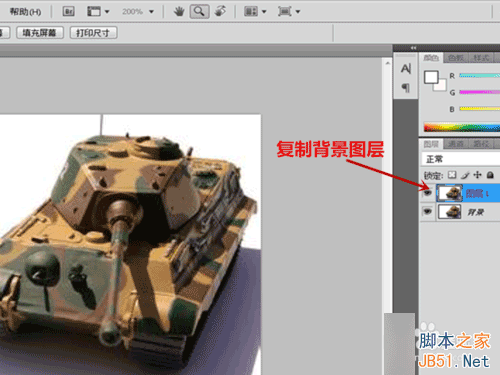Hide the copied top layer via eye
Viewport: 500px width, 375px height.
(427, 193)
